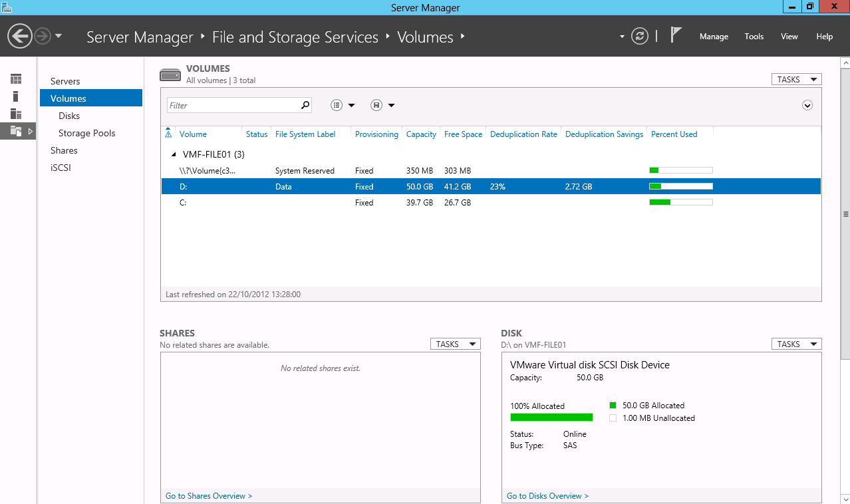Select Storage Pools in navigation pane

(86, 133)
